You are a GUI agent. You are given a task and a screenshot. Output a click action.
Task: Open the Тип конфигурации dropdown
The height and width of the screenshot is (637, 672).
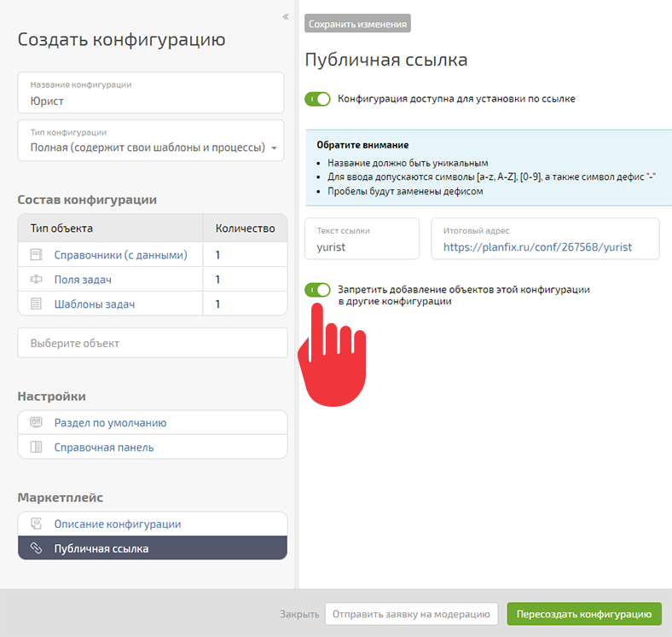coord(151,141)
